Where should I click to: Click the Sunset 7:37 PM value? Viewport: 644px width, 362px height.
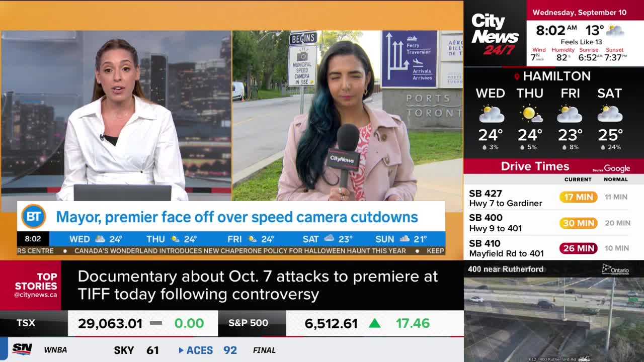[x=614, y=57]
